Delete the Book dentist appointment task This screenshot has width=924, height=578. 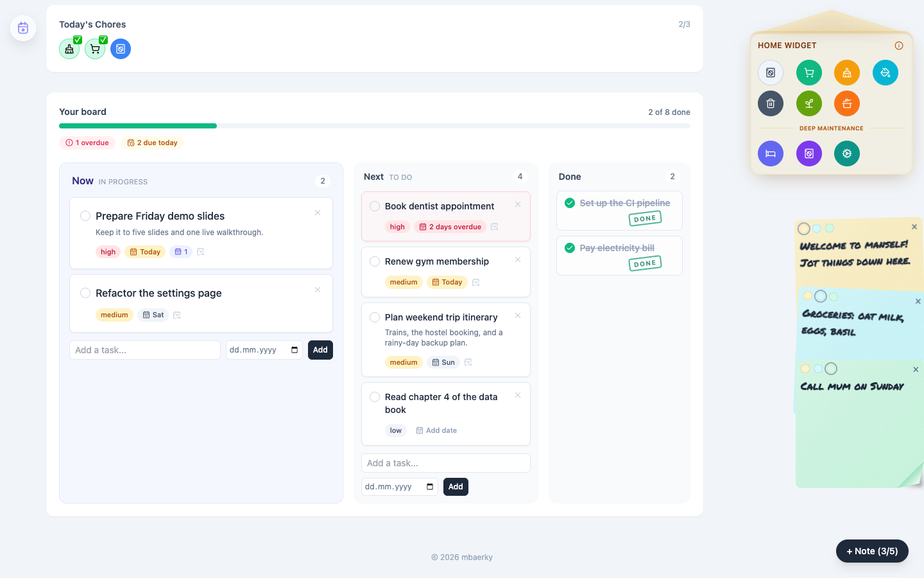tap(518, 204)
